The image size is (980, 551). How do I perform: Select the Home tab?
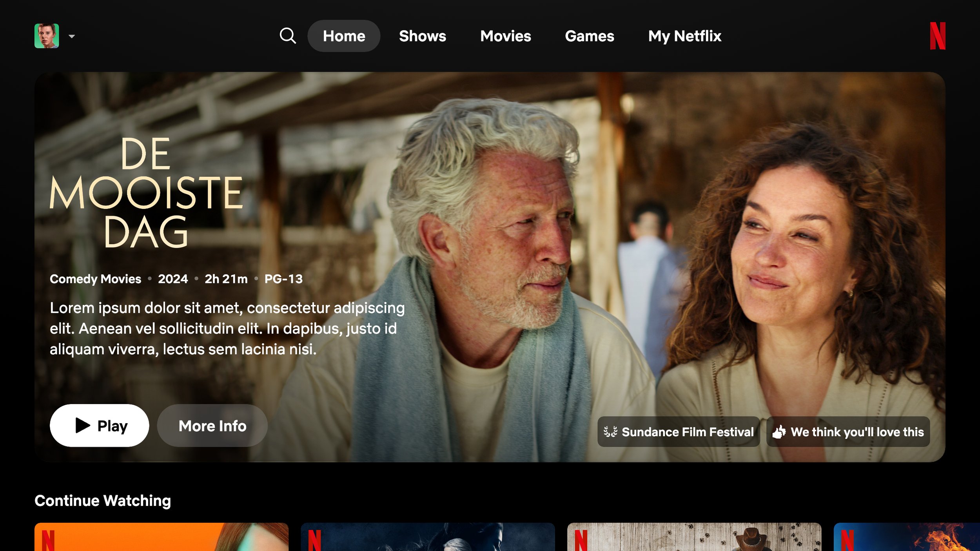pos(343,36)
